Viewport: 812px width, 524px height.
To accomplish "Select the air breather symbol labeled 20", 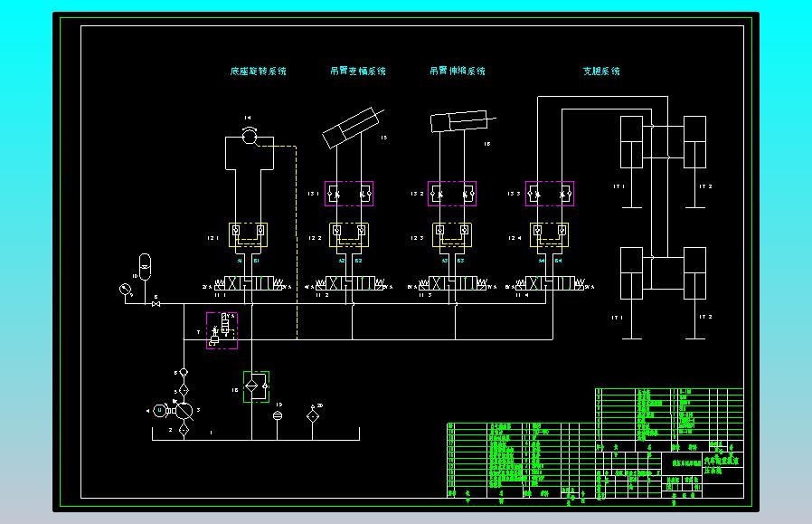I will (313, 415).
